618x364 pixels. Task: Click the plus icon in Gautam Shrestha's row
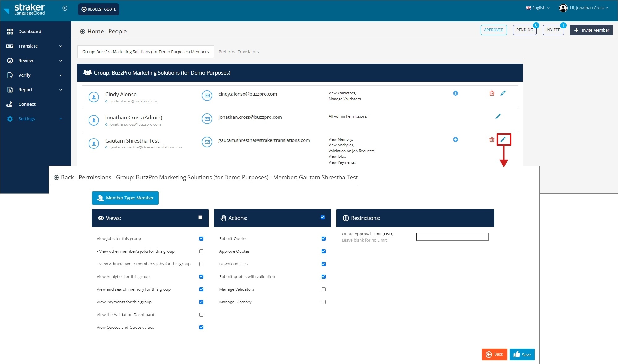click(x=456, y=139)
